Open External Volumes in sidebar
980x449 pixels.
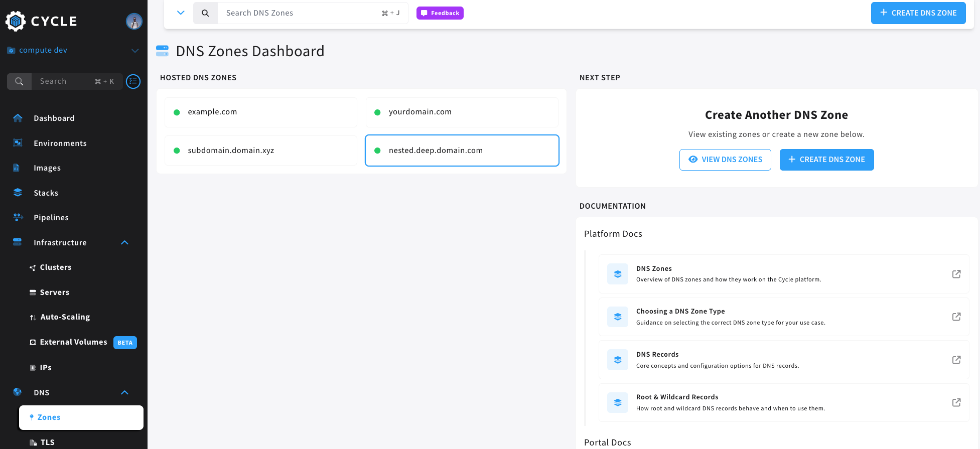point(73,342)
